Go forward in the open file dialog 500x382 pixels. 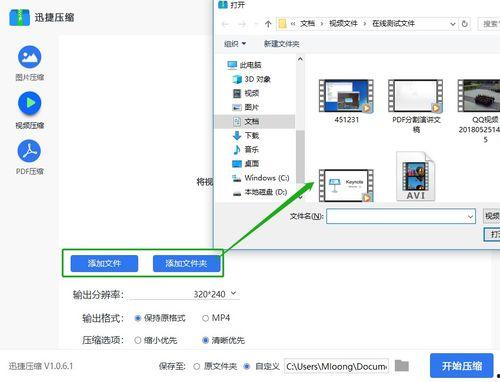(x=242, y=24)
